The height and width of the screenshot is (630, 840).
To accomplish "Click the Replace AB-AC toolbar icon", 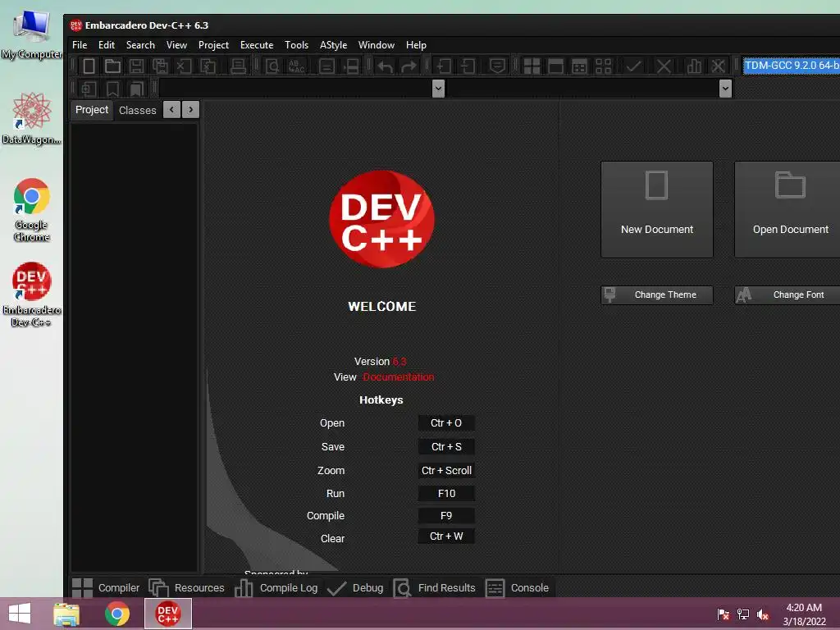I will [x=296, y=66].
